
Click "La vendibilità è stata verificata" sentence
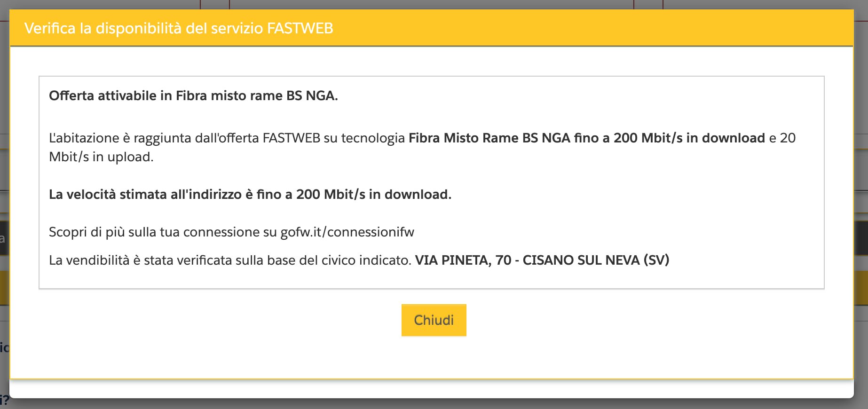pyautogui.click(x=230, y=260)
